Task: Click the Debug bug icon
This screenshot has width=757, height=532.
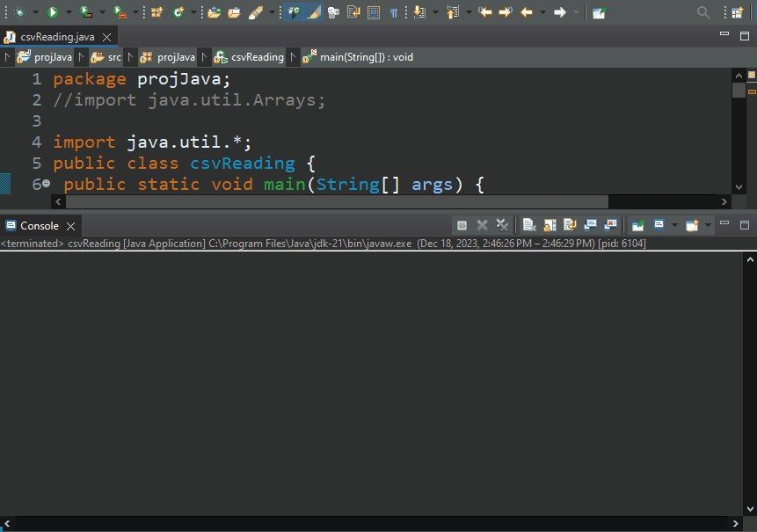Action: click(19, 12)
